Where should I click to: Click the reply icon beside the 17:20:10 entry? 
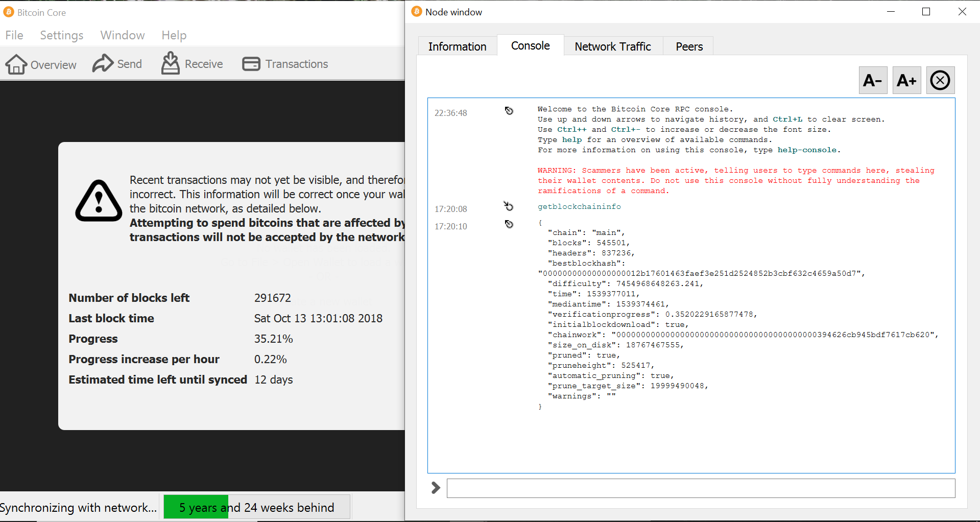[x=509, y=224]
